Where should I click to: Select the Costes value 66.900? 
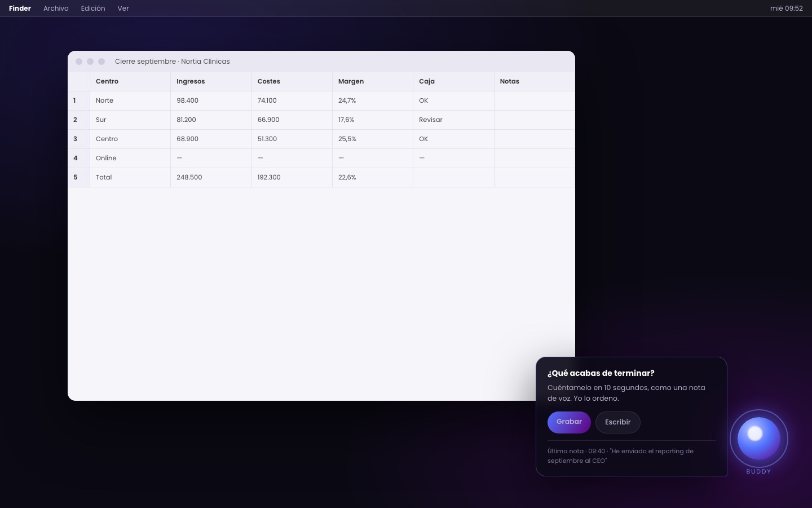(x=292, y=120)
